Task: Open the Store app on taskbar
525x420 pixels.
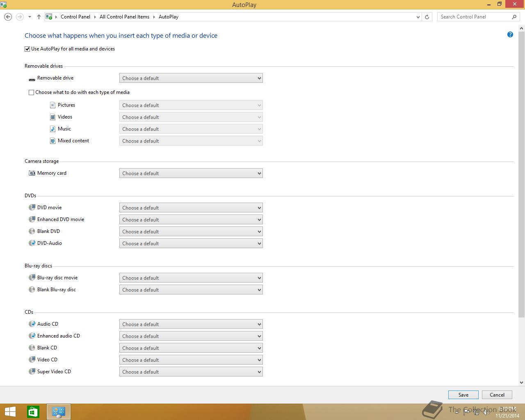Action: click(33, 412)
